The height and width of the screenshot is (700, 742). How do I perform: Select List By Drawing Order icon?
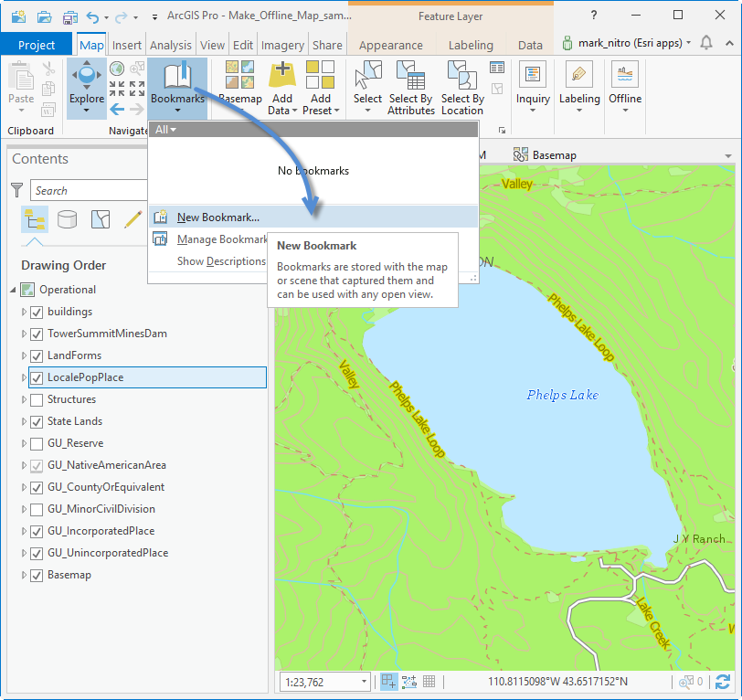35,219
